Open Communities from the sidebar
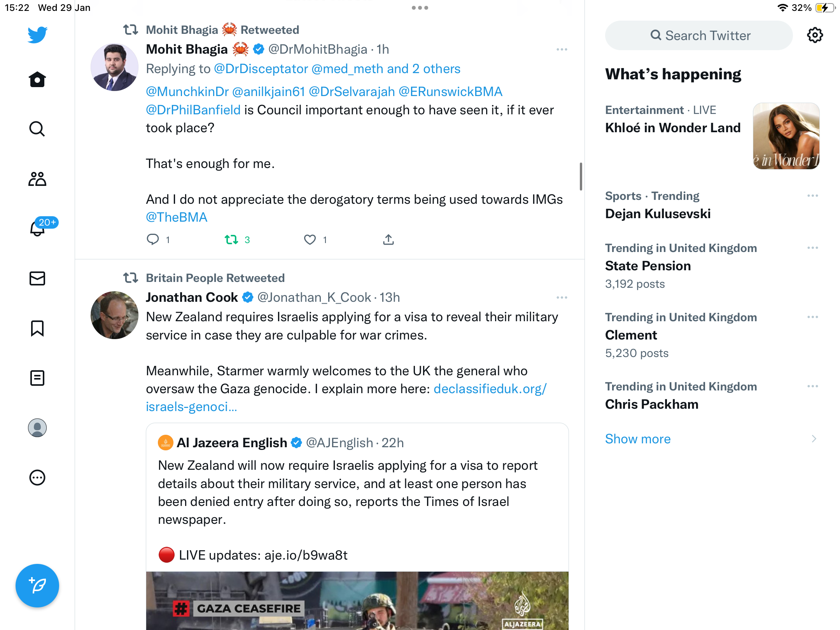This screenshot has width=840, height=630. click(37, 179)
